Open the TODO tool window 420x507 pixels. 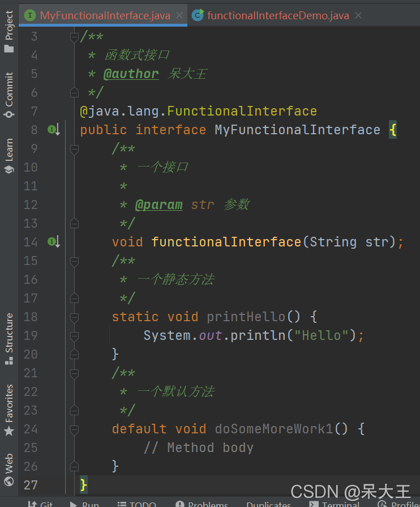[137, 504]
